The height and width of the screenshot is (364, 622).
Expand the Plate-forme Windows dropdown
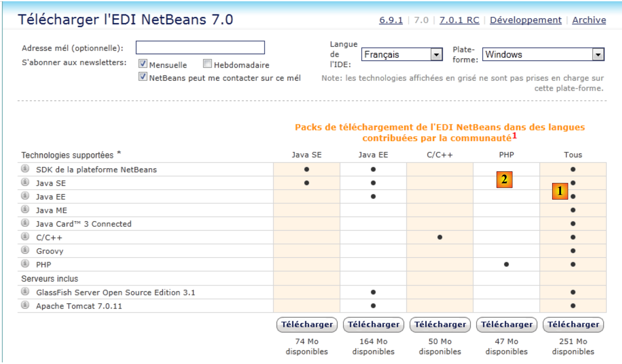point(543,54)
